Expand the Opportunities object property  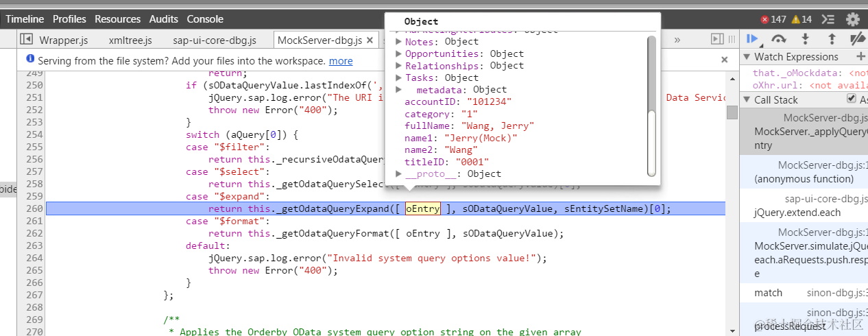pos(399,54)
